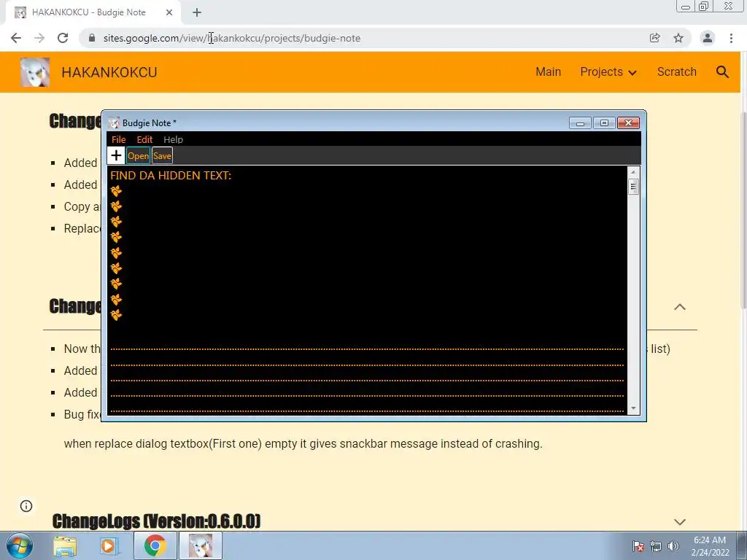Open Media Player from taskbar
Screen dimensions: 747x560
108,546
